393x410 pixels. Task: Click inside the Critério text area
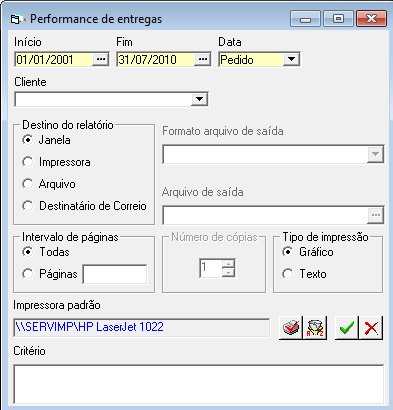pyautogui.click(x=199, y=384)
